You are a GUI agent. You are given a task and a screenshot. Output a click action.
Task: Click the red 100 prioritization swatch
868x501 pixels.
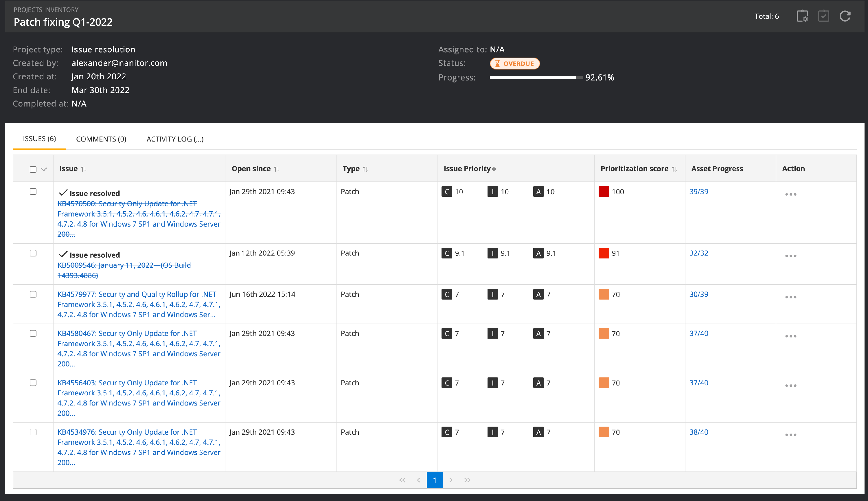tap(604, 192)
